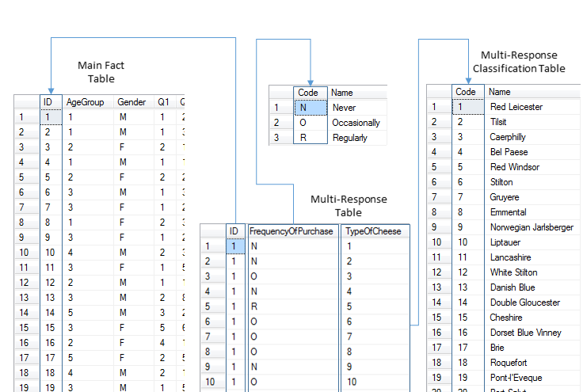The width and height of the screenshot is (583, 392).
Task: Click the Caerphilly row name
Action: coord(508,137)
